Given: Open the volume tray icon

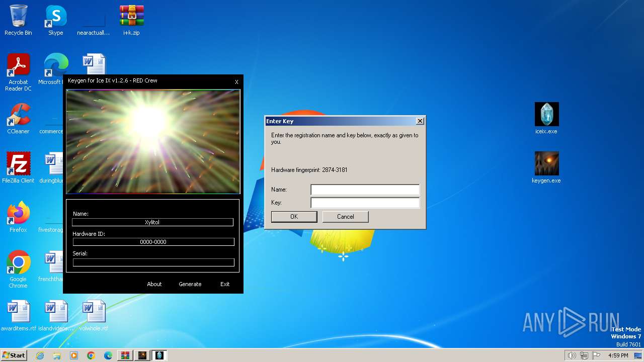Looking at the screenshot, I should [572, 355].
